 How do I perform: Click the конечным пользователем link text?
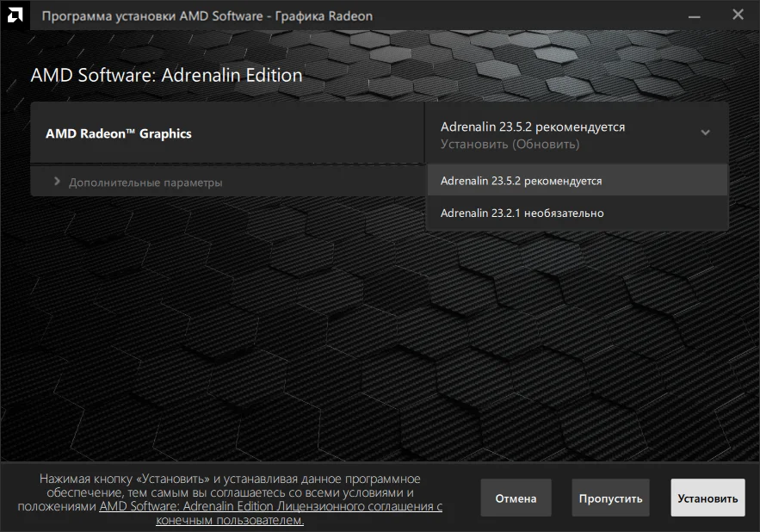230,520
